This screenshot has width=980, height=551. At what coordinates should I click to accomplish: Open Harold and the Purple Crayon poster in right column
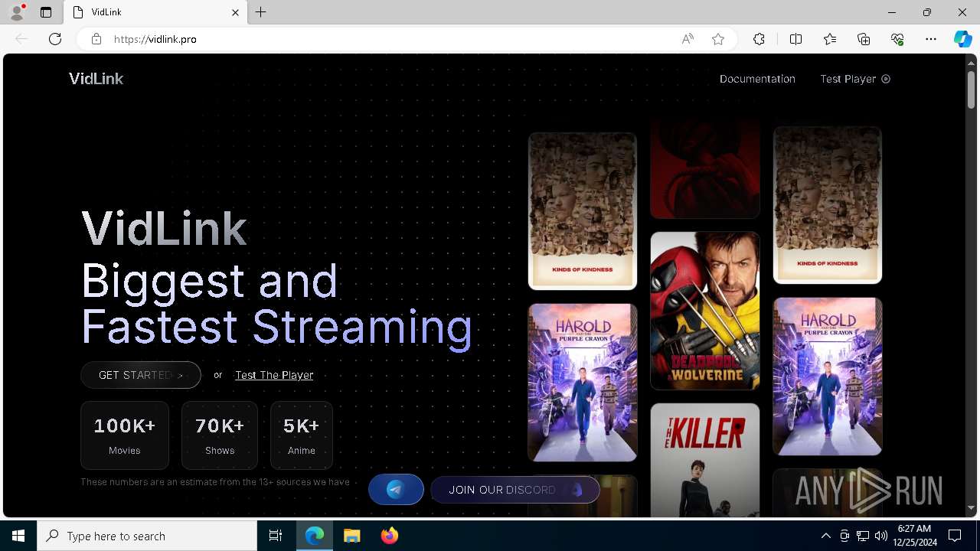pos(828,377)
